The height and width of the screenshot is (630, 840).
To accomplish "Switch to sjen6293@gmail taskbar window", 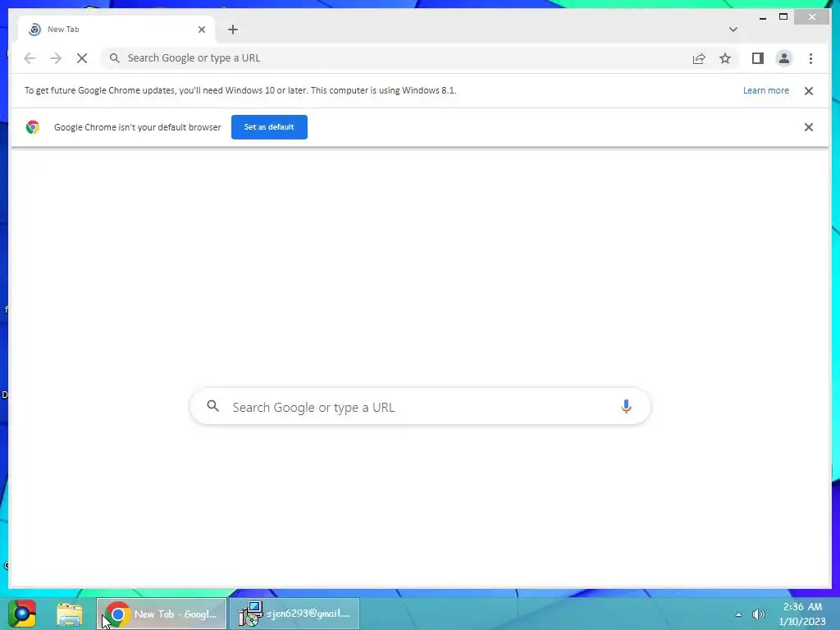I will tap(294, 614).
